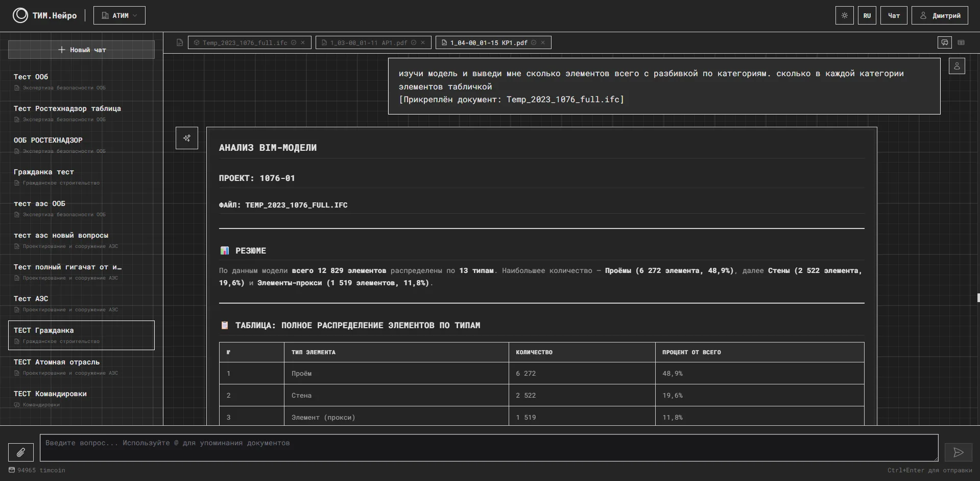The image size is (980, 481).
Task: Click status check icon on Temp_2023_1076_full.ifc tab
Action: coord(294,43)
